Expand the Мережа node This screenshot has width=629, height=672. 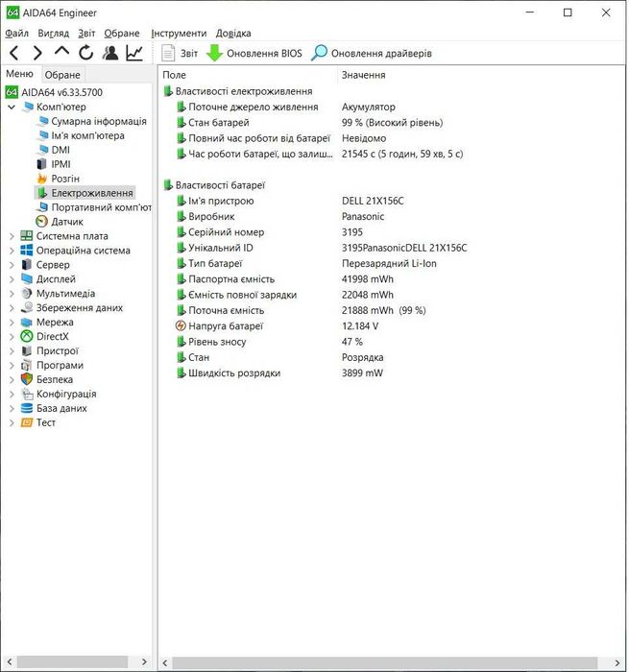(12, 323)
